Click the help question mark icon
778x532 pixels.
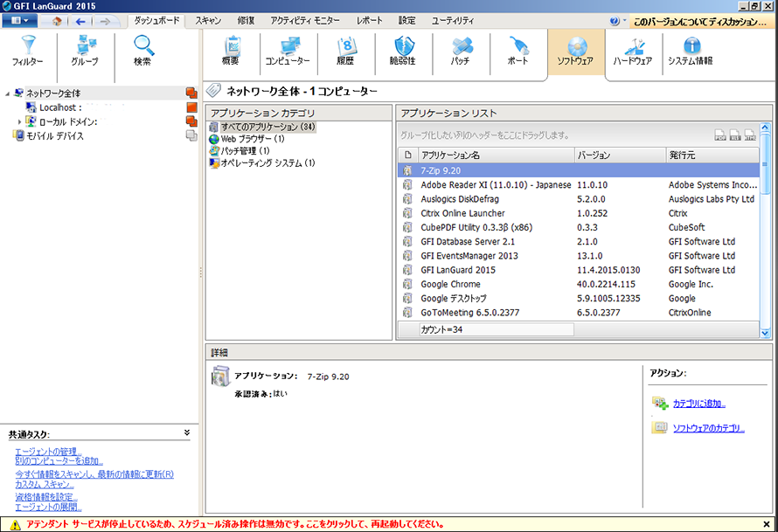coord(615,21)
